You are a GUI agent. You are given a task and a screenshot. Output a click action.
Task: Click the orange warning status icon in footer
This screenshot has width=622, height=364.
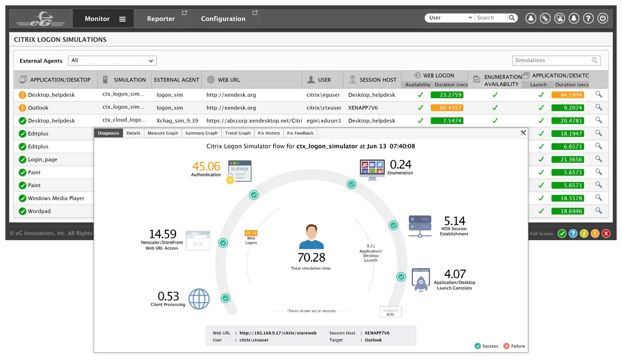click(x=595, y=234)
